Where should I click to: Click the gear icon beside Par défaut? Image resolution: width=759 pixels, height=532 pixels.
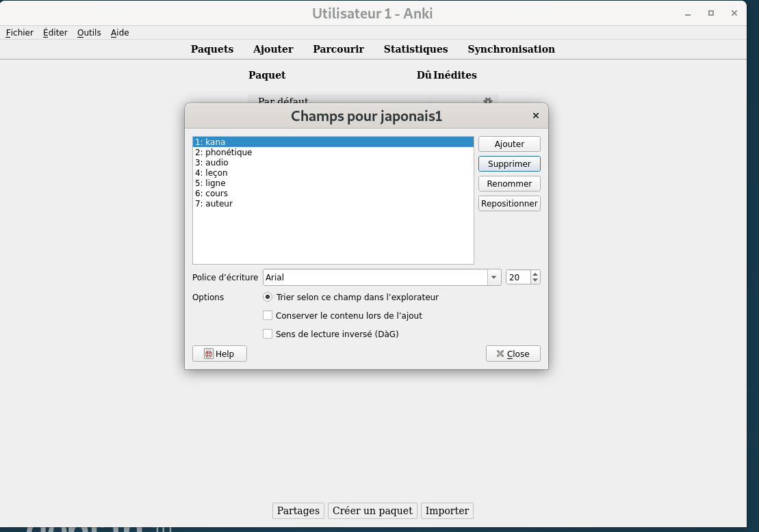tap(487, 101)
